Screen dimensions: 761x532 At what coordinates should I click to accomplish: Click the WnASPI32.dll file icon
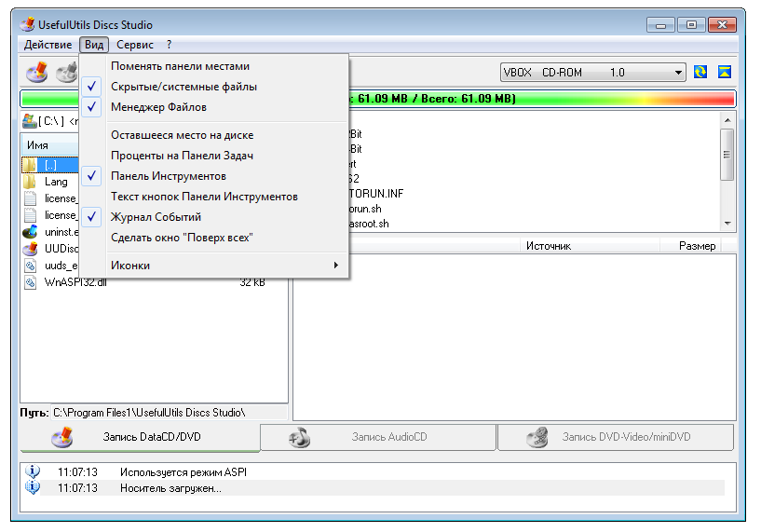[30, 282]
